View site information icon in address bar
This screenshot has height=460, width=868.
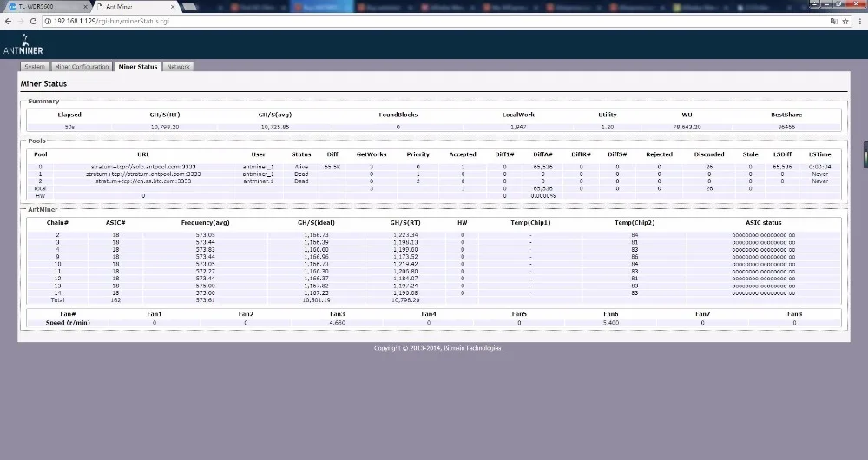[48, 21]
